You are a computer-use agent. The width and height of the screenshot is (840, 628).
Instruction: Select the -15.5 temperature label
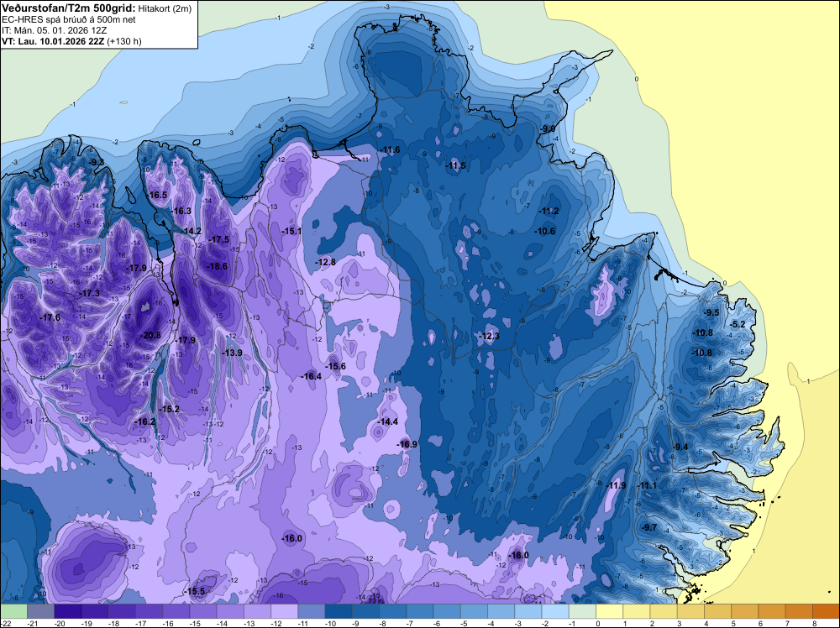point(195,592)
